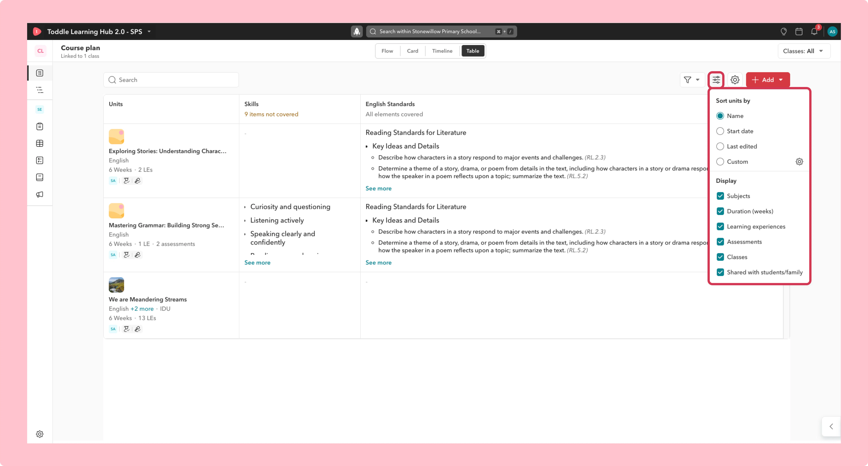Select Custom sort option
Viewport: 868px width, 466px height.
click(x=720, y=162)
